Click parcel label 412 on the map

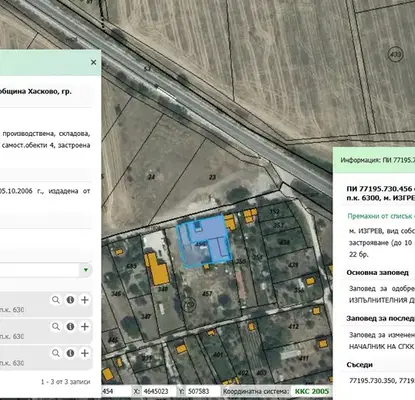click(x=293, y=326)
